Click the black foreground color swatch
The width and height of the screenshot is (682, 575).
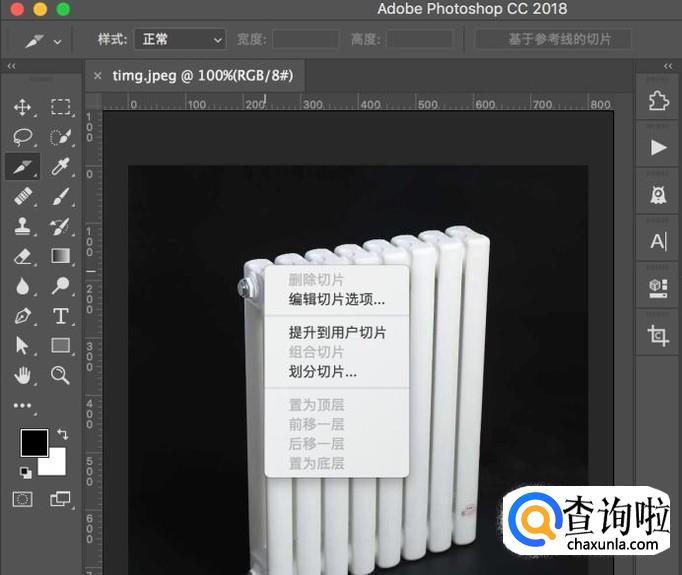(x=34, y=442)
